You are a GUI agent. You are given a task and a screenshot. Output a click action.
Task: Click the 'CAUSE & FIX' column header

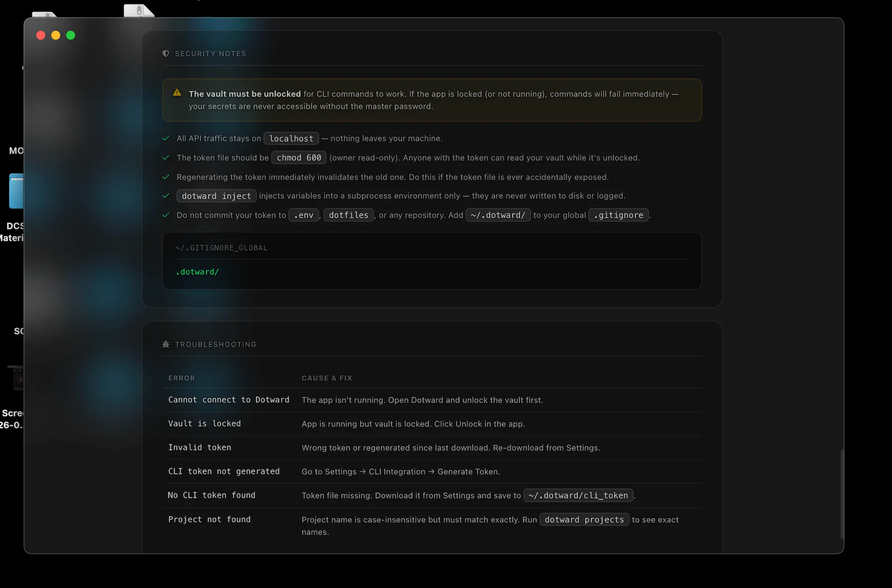tap(327, 378)
